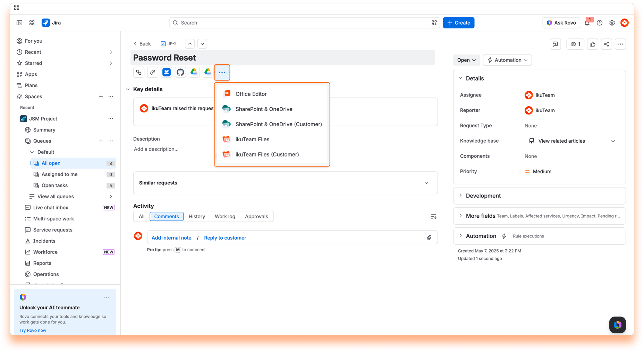The height and width of the screenshot is (352, 644).
Task: Open issue actions ellipsis menu
Action: pos(620,44)
